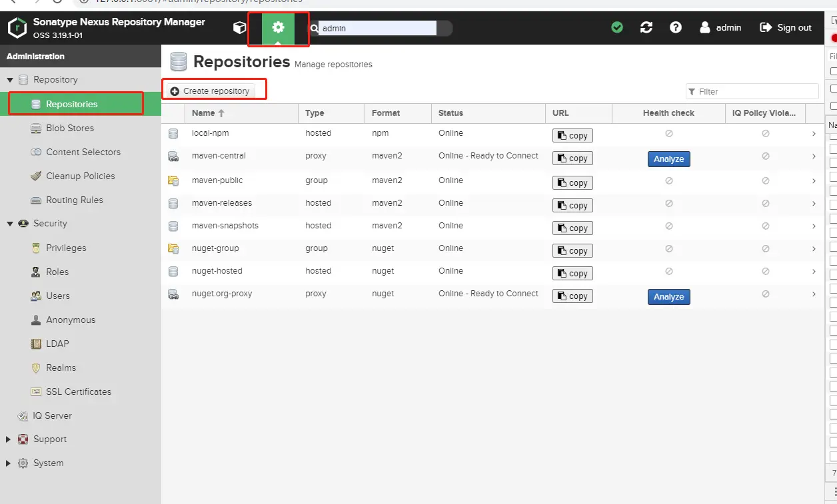
Task: Click Analyze for nuget.org-proxy
Action: pos(668,297)
